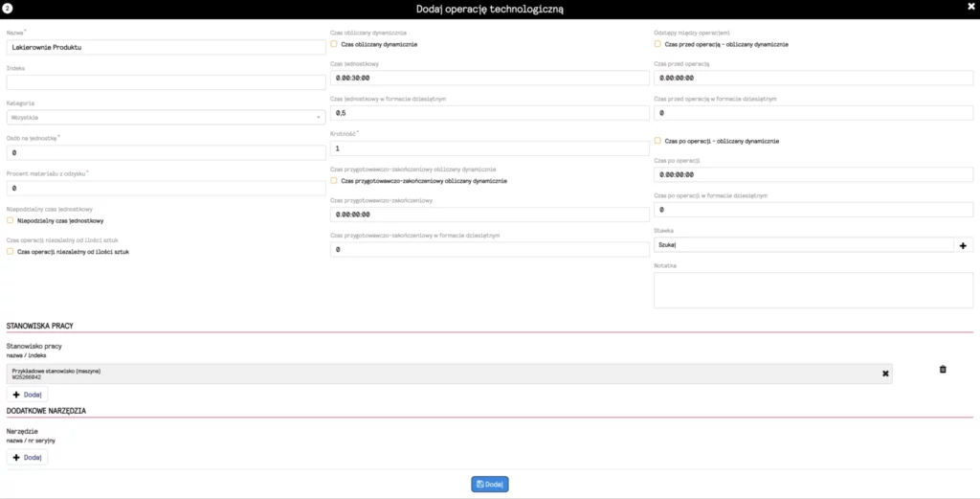Click the circled number 2 badge icon
The height and width of the screenshot is (499, 980).
[x=8, y=9]
